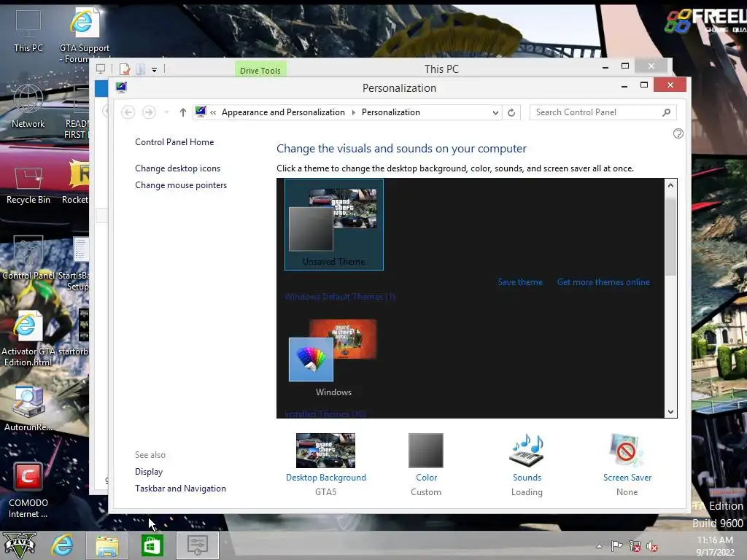The width and height of the screenshot is (747, 560).
Task: Click Change mouse pointers link
Action: point(181,185)
